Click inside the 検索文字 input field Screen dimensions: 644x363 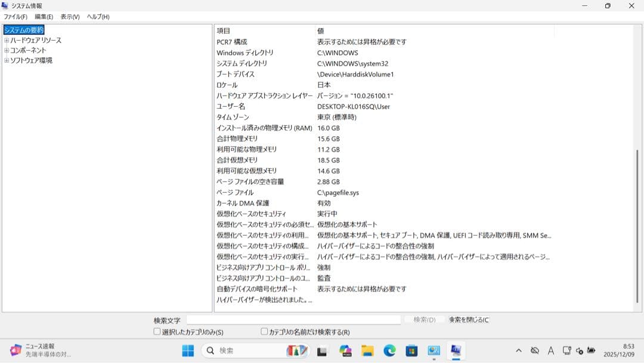click(x=292, y=319)
